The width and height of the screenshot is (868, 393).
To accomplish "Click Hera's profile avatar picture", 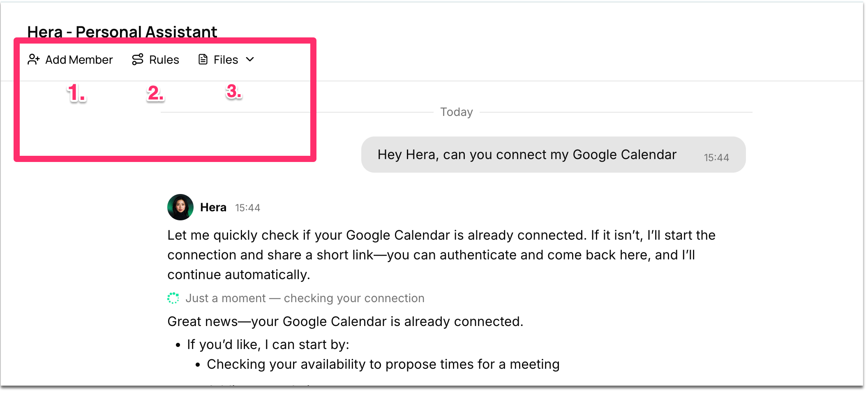I will (180, 207).
